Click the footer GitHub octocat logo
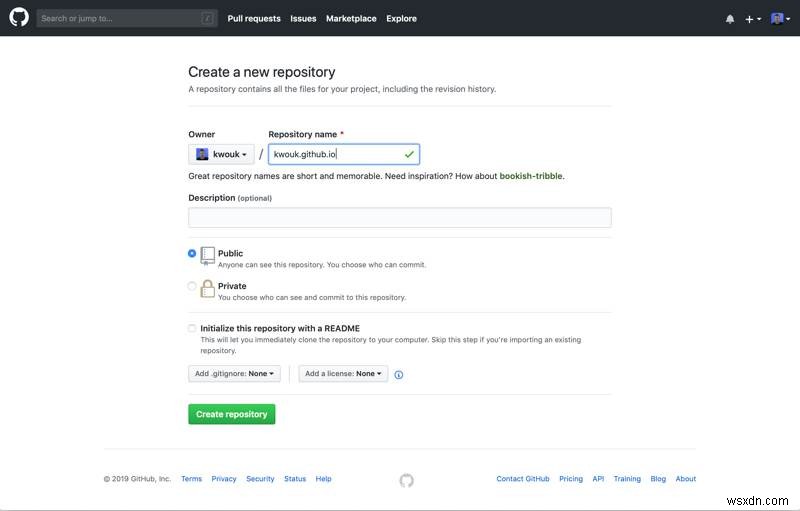Screen dimensions: 800x511 click(407, 480)
